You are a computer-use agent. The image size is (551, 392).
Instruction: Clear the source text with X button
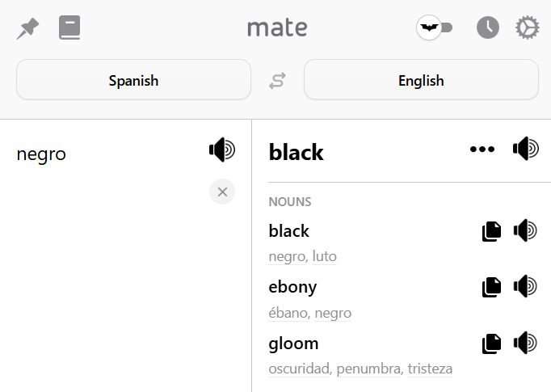pyautogui.click(x=222, y=192)
